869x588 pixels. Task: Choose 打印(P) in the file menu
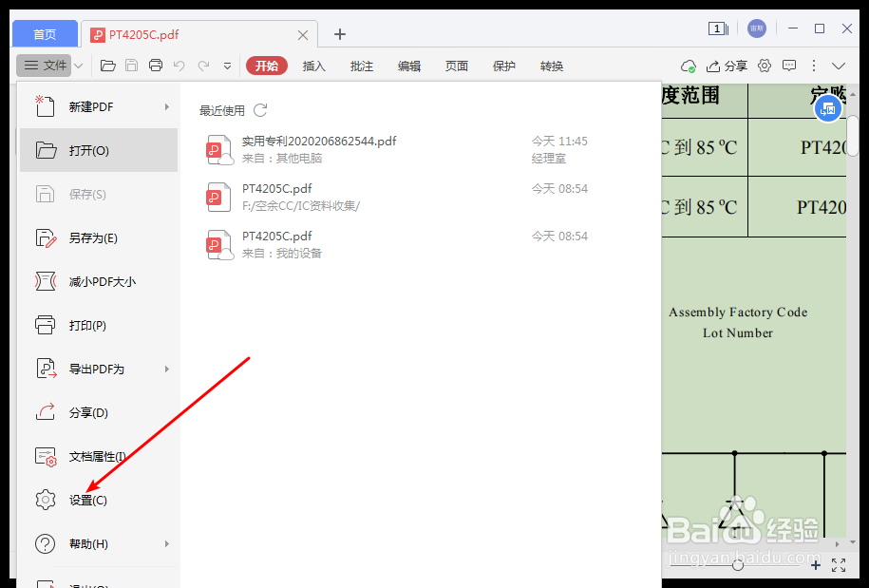click(x=99, y=325)
